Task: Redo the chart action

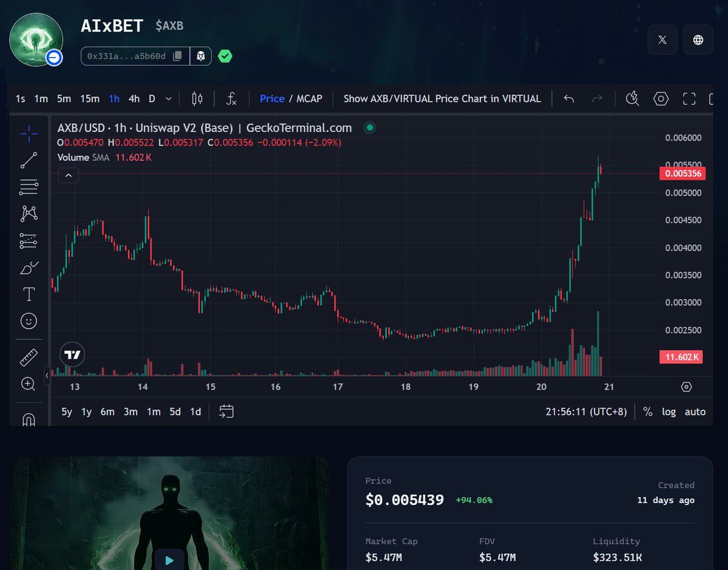Action: coord(597,98)
